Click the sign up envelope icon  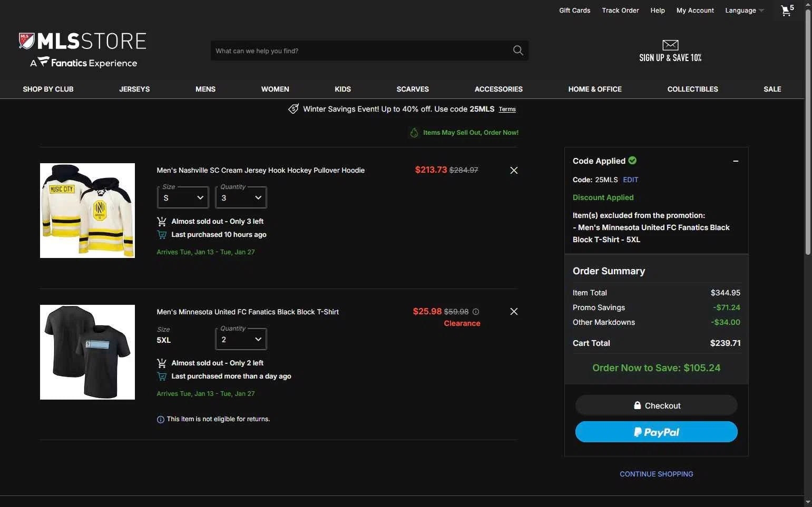pyautogui.click(x=670, y=45)
